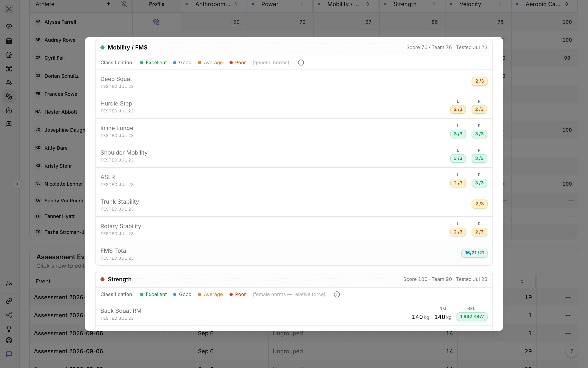Image resolution: width=588 pixels, height=368 pixels.
Task: Click the Inline Lunge right-side 3/3 badge
Action: point(479,134)
